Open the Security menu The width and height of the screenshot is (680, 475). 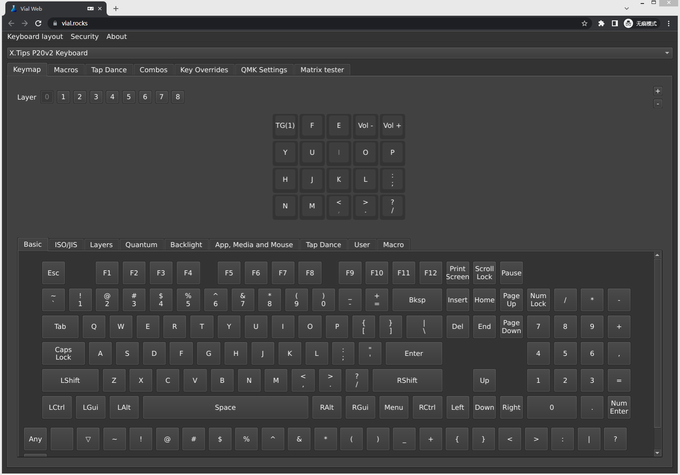click(84, 37)
